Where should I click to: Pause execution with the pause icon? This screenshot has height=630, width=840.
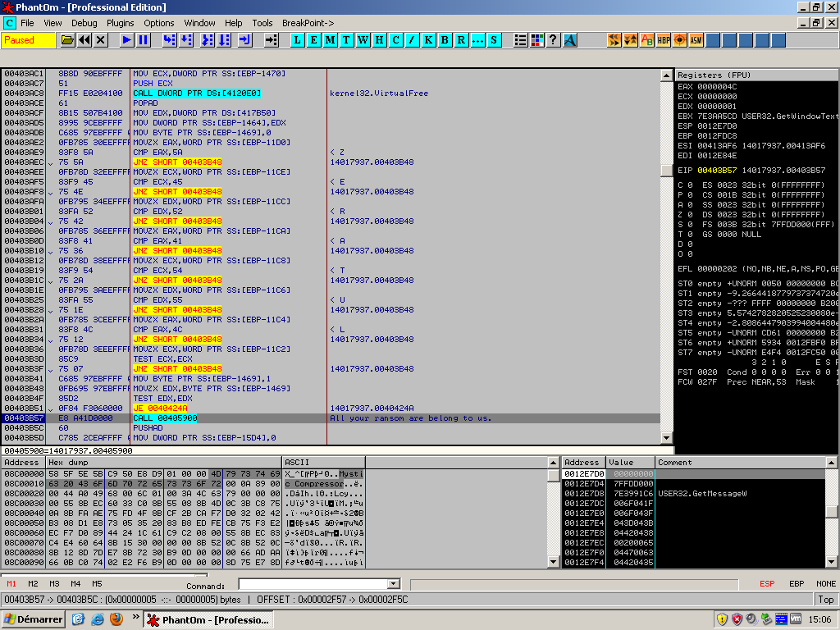tap(143, 40)
